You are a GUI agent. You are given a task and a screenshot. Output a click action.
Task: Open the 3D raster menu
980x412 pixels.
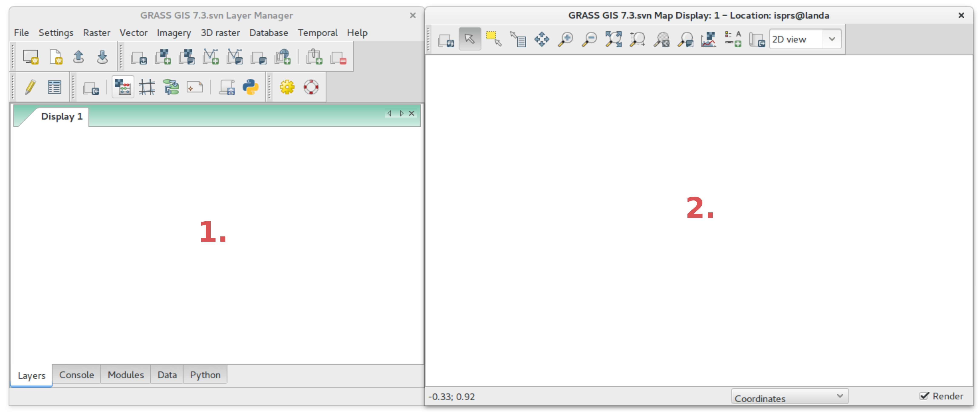(x=220, y=33)
